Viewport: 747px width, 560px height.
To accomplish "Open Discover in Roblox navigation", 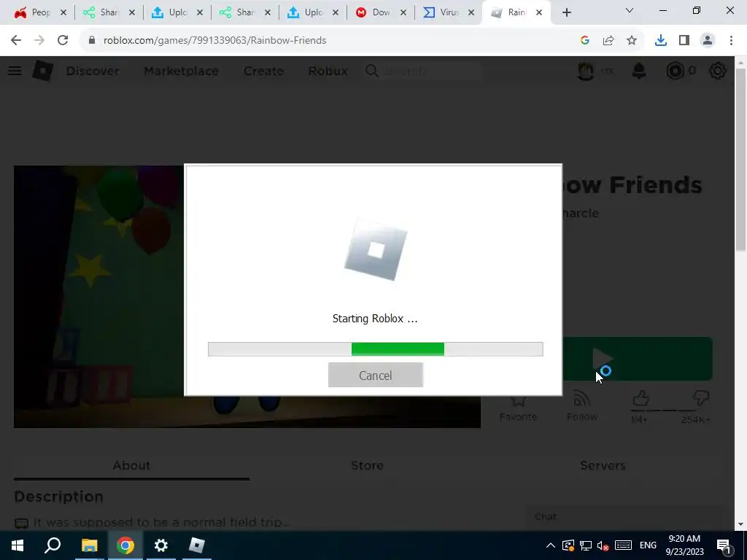I will (93, 71).
